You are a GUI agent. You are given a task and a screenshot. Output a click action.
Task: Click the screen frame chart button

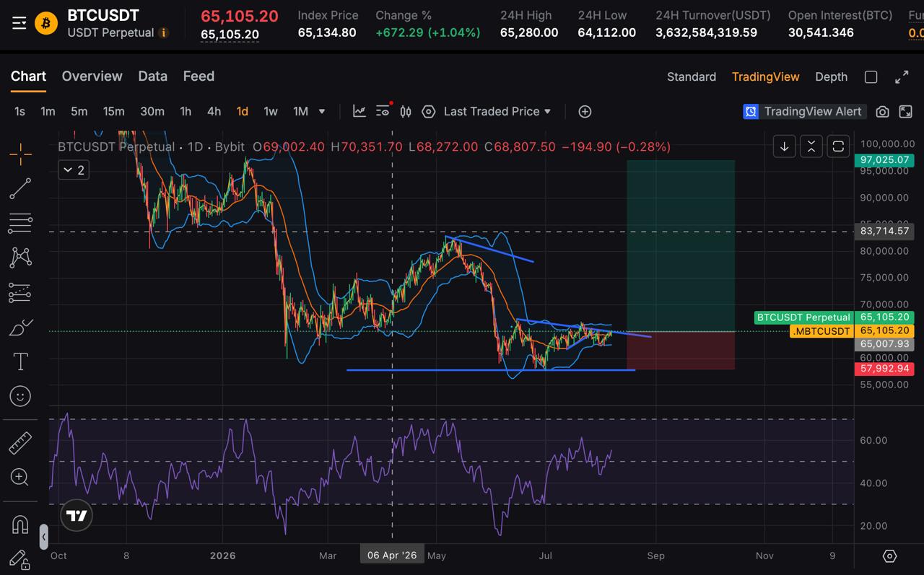coord(838,146)
